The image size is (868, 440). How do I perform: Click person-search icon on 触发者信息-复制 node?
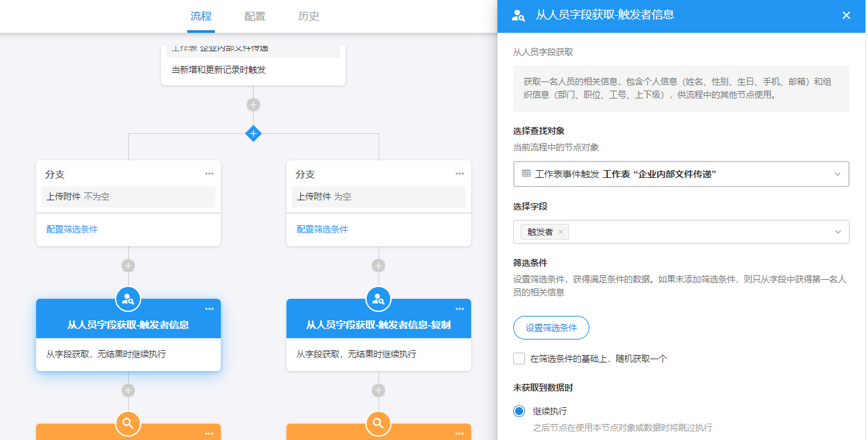(x=378, y=299)
